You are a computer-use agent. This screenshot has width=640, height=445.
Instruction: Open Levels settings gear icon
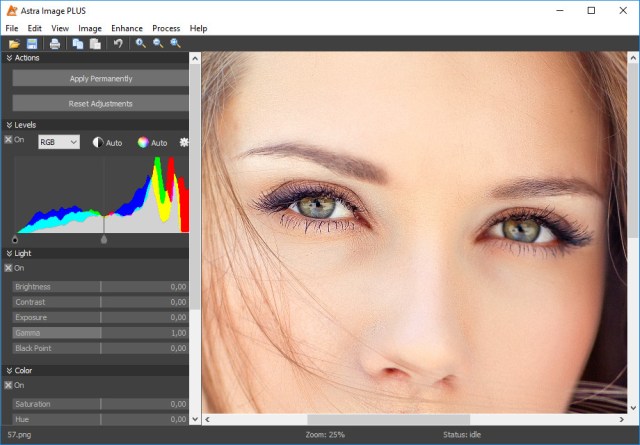click(x=183, y=142)
